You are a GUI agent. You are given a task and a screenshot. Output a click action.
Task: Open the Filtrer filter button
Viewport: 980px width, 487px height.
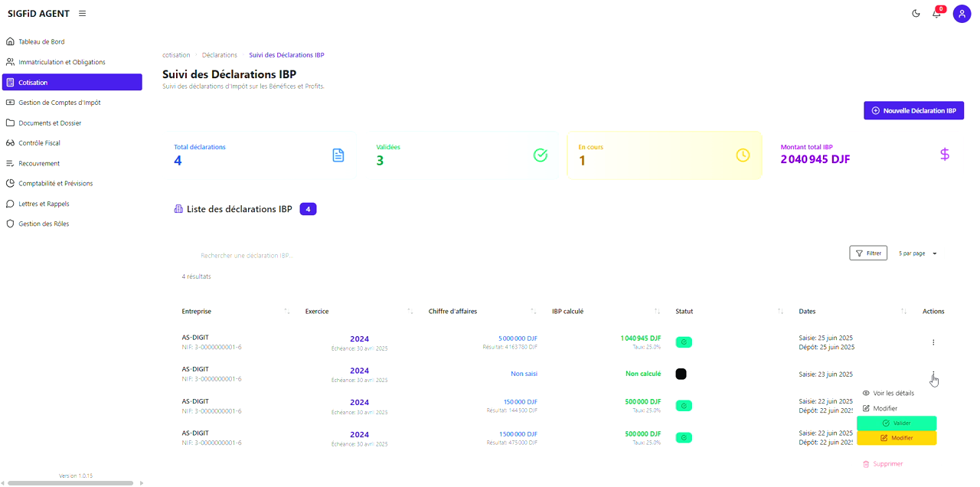click(868, 253)
